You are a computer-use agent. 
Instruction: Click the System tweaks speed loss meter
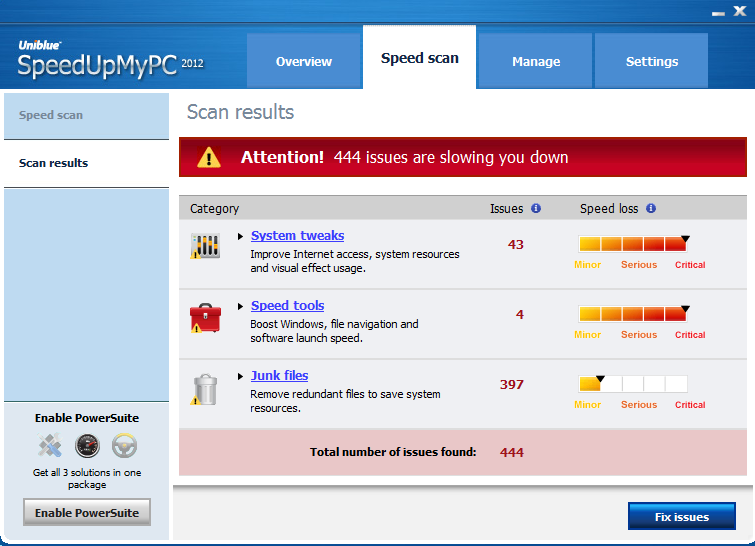[633, 244]
